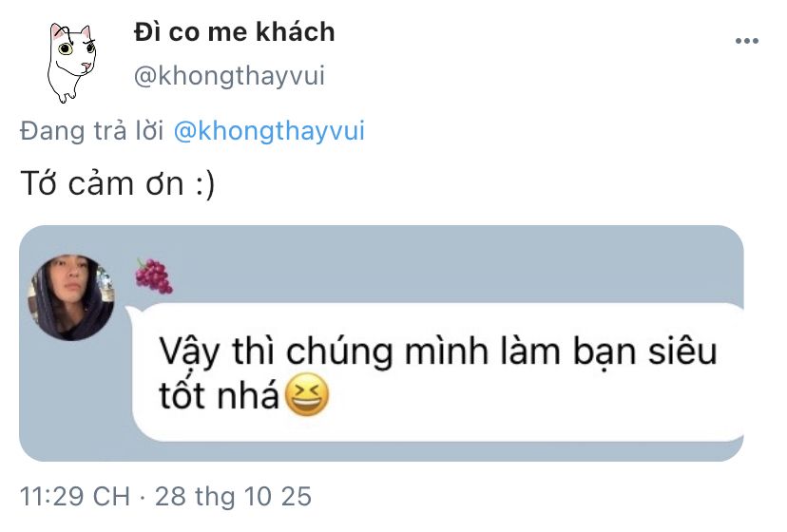The width and height of the screenshot is (787, 532).
Task: Select the tweet text "Tớ cảm ơn :)"
Action: (118, 183)
